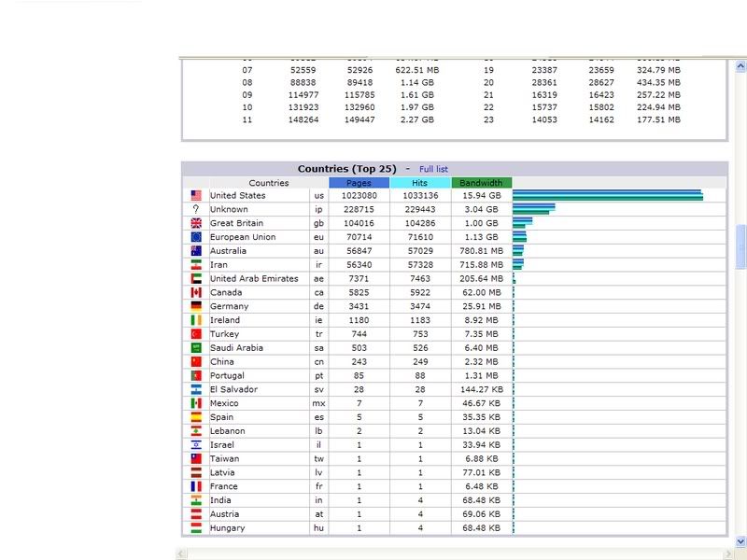Image resolution: width=747 pixels, height=560 pixels.
Task: Open the Full list link for Countries
Action: click(433, 169)
